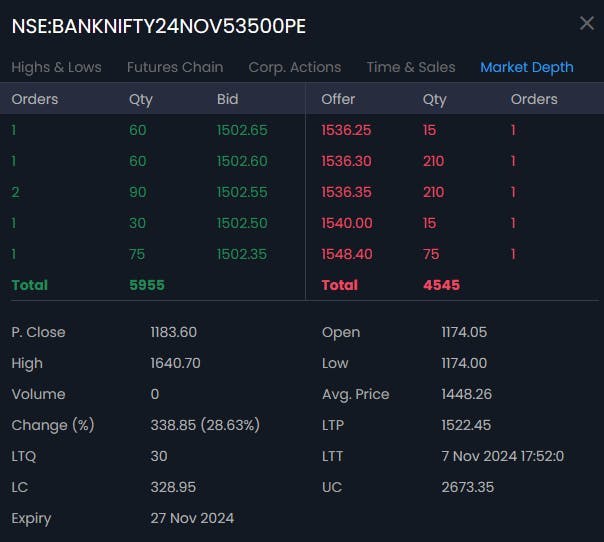Viewport: 604px width, 542px height.
Task: Click the total offer quantity 4545
Action: coord(441,285)
